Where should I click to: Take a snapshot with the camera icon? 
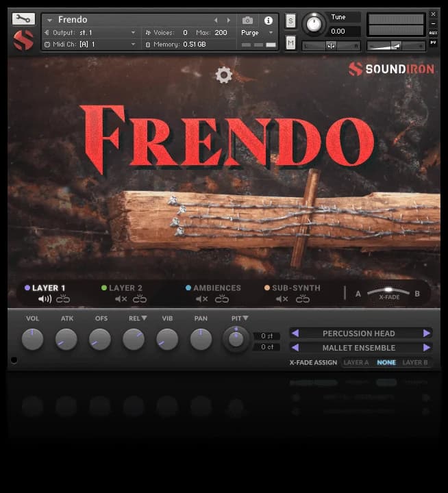(247, 21)
